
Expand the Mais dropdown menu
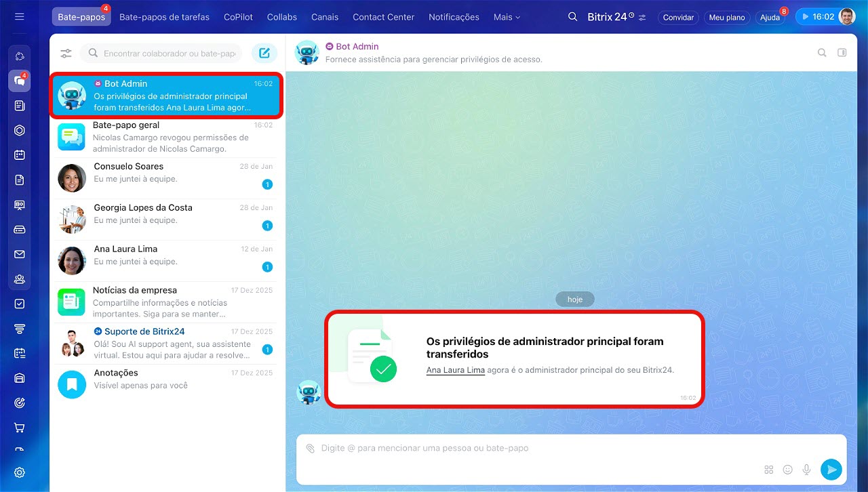tap(507, 17)
